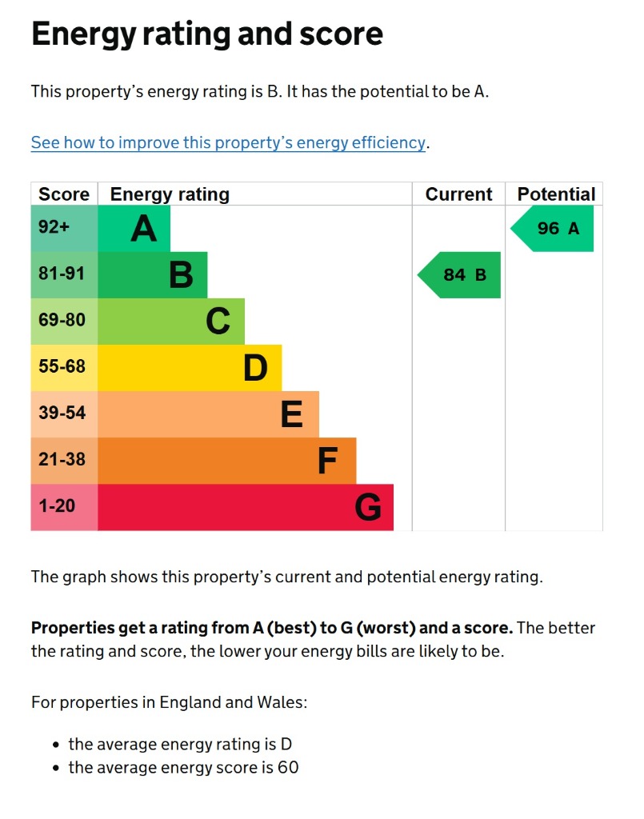Click the green A rating bar
Image resolution: width=644 pixels, height=819 pixels.
point(134,229)
